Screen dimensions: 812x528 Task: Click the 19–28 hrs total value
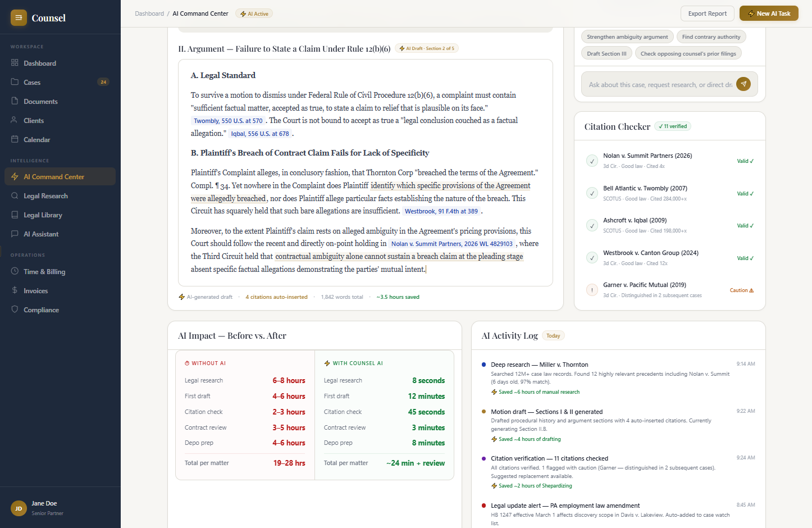coord(289,463)
